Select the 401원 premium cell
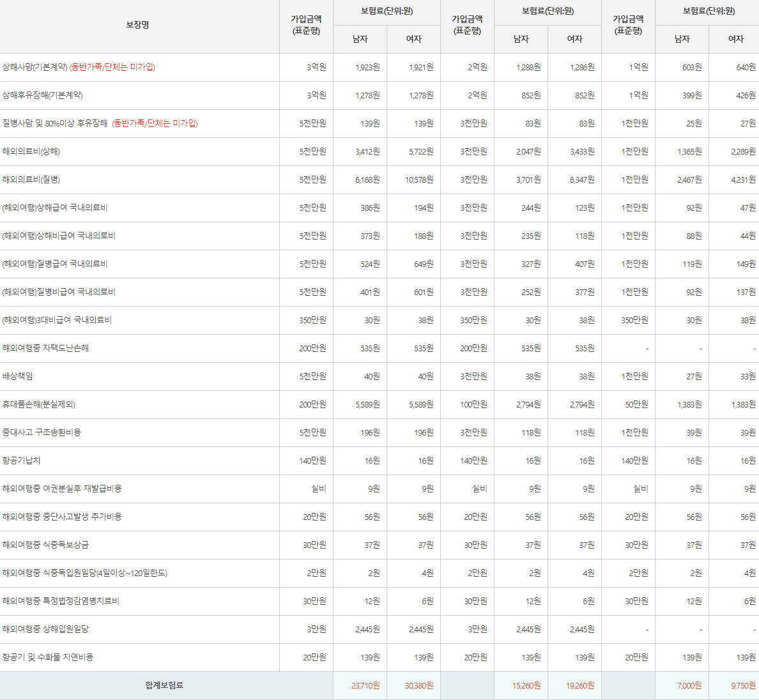The width and height of the screenshot is (759, 700). tap(371, 292)
